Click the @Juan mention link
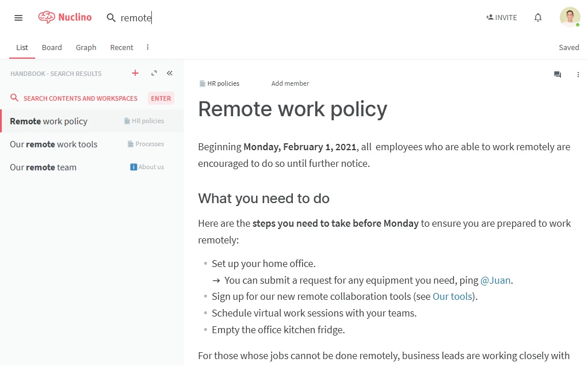 point(495,280)
